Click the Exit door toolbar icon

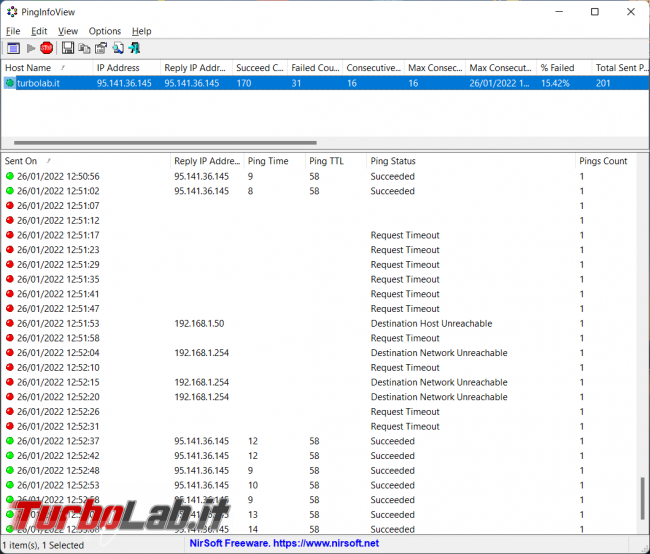tap(134, 49)
